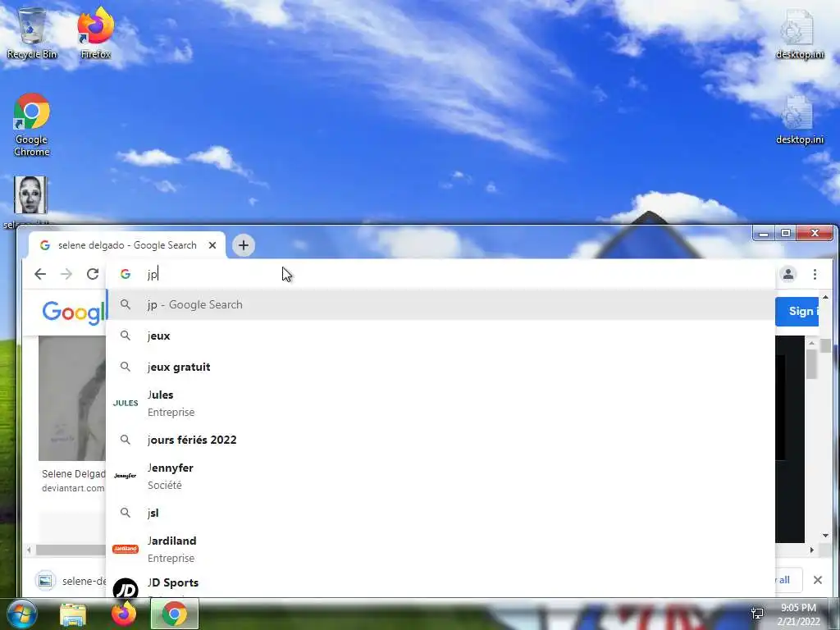Screen dimensions: 840x630
Task: Click the horizontal scrollbar right arrow
Action: pyautogui.click(x=811, y=550)
